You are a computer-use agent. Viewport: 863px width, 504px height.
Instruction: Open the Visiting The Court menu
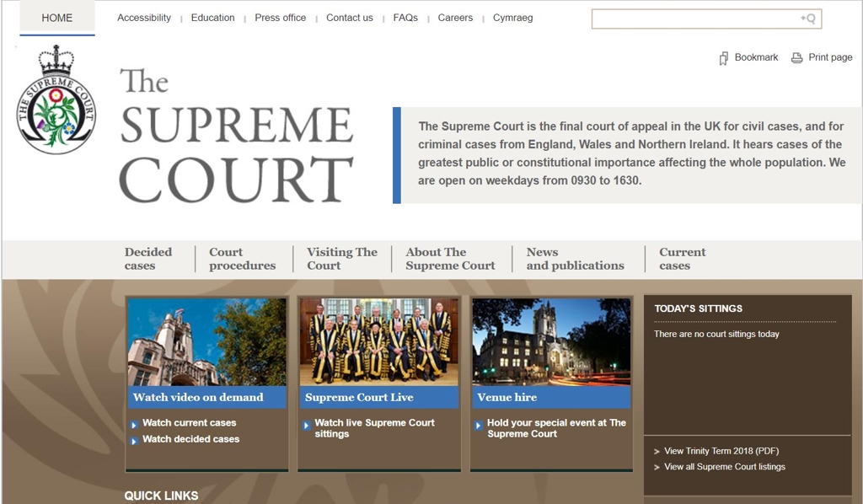point(342,259)
